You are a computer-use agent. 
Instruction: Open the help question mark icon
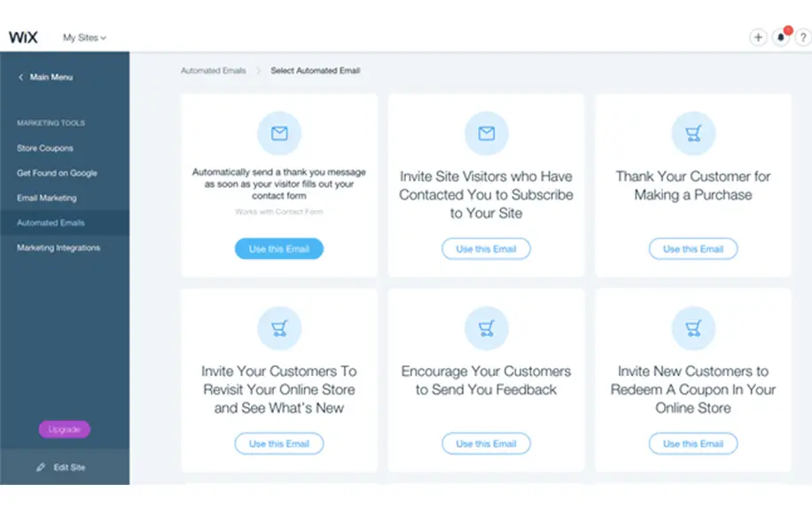point(803,37)
